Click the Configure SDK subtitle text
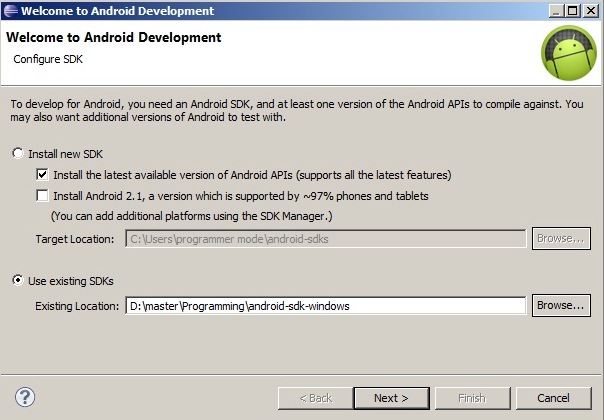Screen dimensions: 604x420 coord(48,59)
